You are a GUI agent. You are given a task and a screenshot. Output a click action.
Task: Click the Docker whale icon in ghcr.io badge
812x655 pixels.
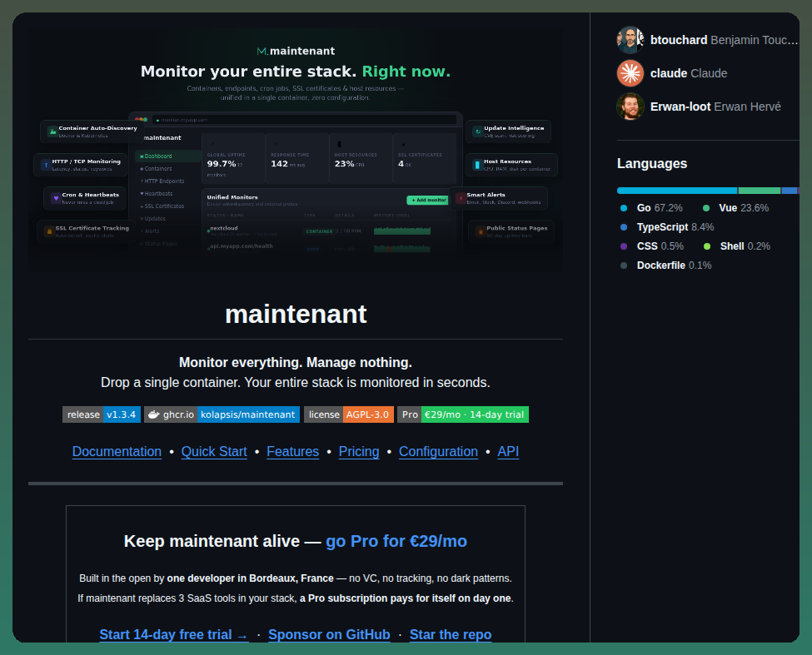(154, 414)
